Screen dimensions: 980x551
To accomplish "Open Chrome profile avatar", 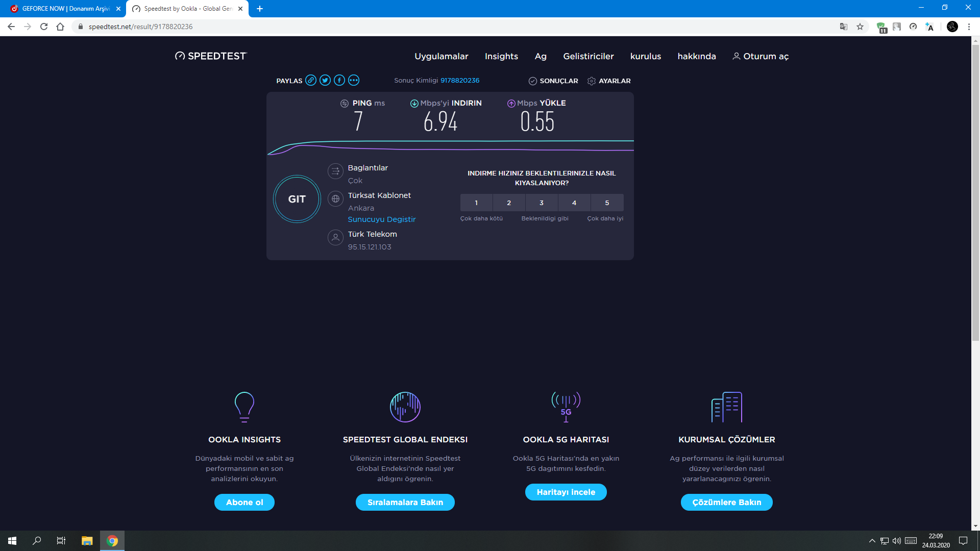I will click(x=952, y=27).
